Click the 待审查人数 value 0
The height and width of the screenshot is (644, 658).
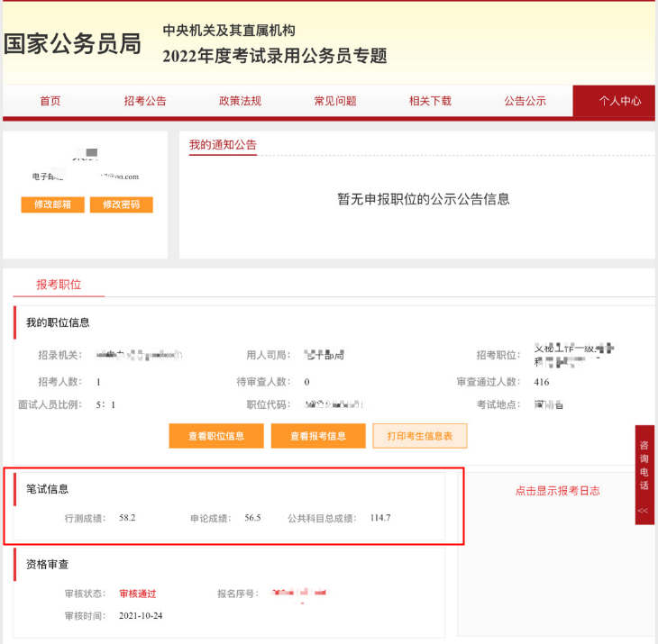[306, 382]
